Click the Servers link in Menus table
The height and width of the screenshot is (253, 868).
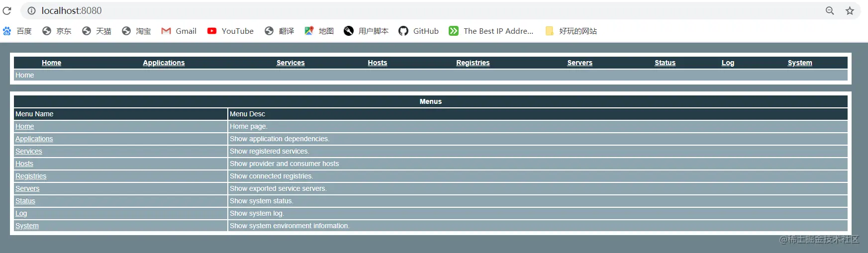[x=27, y=188]
